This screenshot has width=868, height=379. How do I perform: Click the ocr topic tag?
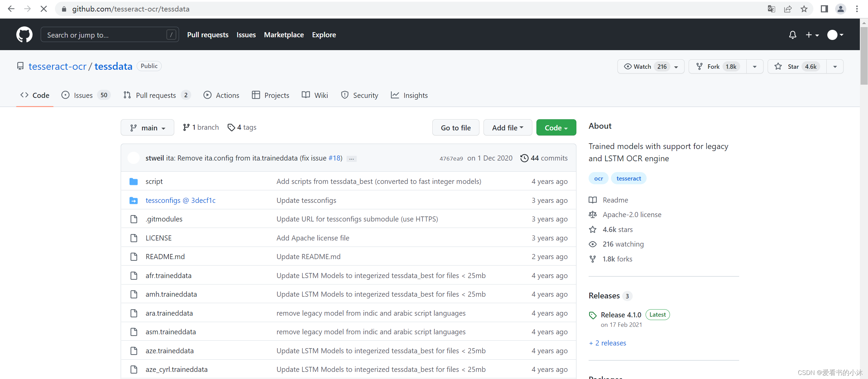point(598,178)
